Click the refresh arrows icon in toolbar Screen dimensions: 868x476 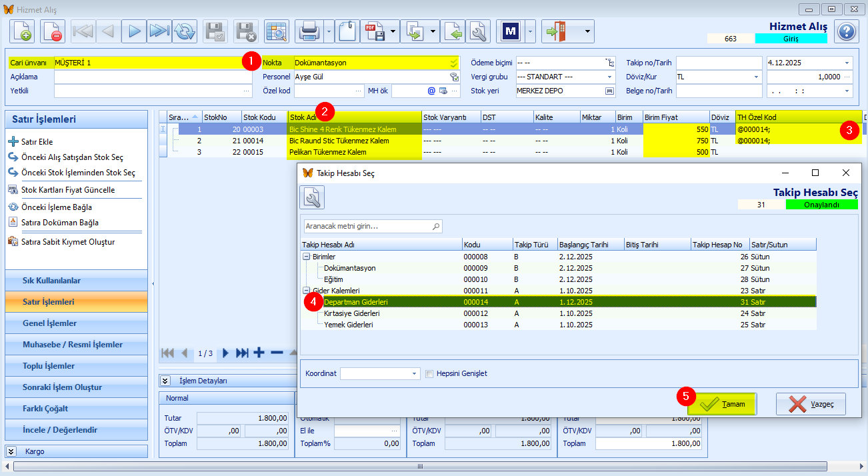(x=185, y=31)
